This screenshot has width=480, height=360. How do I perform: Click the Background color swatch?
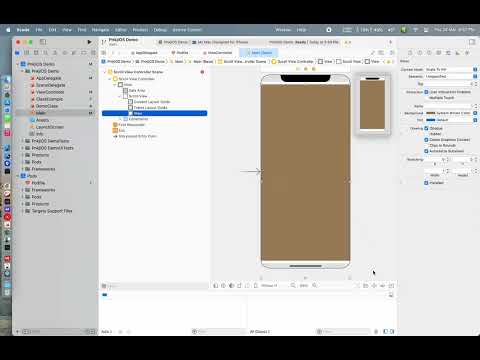coord(431,113)
